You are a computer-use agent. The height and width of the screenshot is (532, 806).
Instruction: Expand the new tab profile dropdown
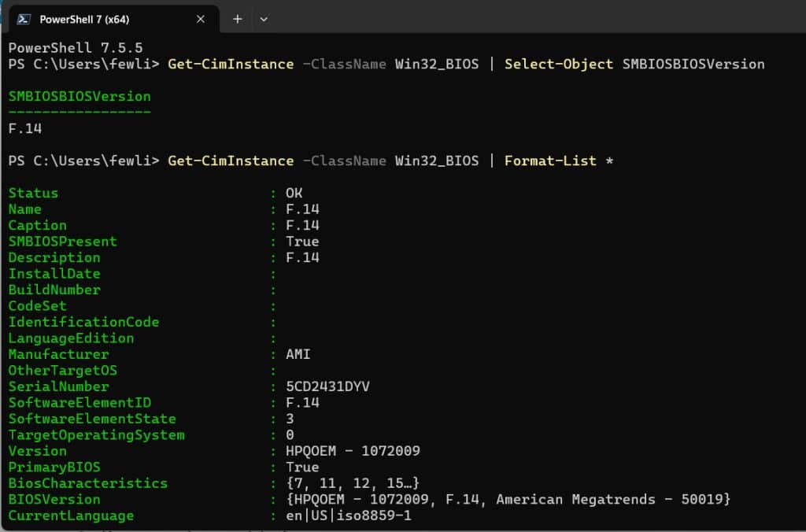(264, 20)
